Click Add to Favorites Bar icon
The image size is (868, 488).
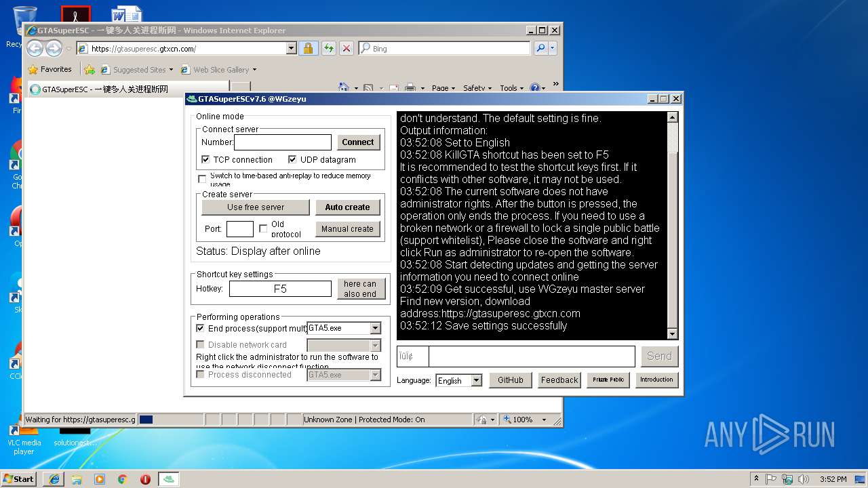click(x=89, y=69)
